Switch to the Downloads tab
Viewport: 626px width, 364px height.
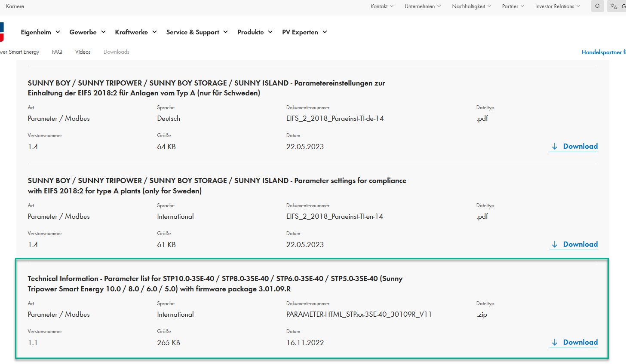point(117,52)
